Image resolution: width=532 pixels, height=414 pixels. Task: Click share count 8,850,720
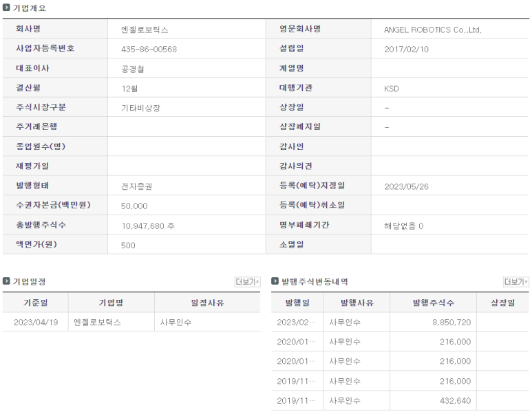pyautogui.click(x=451, y=322)
